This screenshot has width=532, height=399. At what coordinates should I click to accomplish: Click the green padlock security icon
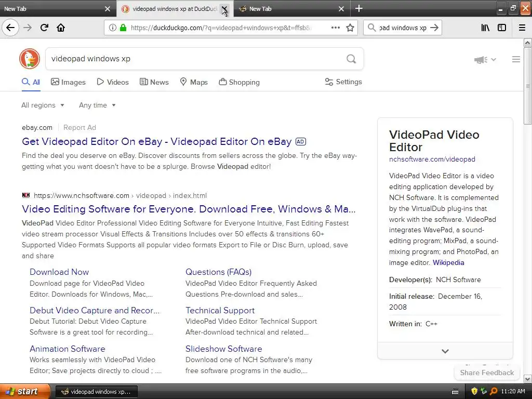pos(123,28)
